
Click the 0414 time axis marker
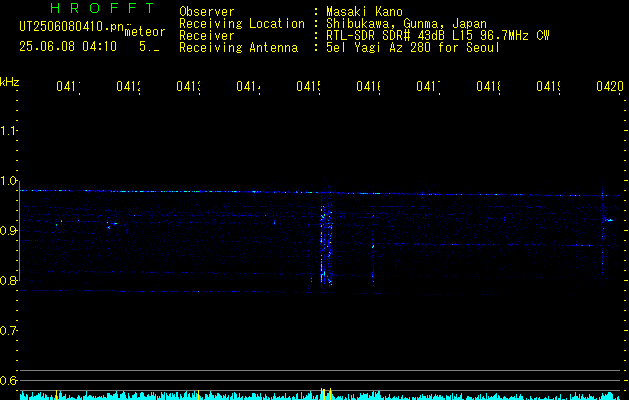[x=248, y=87]
